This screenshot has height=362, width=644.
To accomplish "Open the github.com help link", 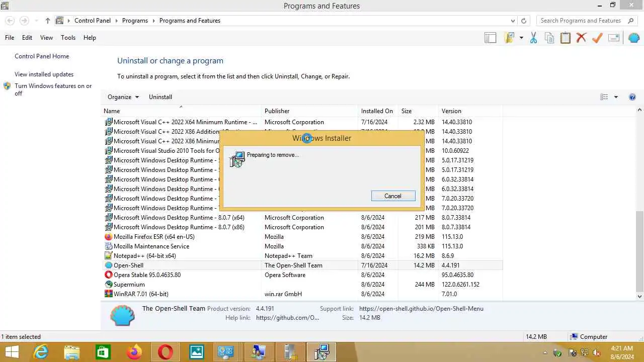I will [287, 318].
